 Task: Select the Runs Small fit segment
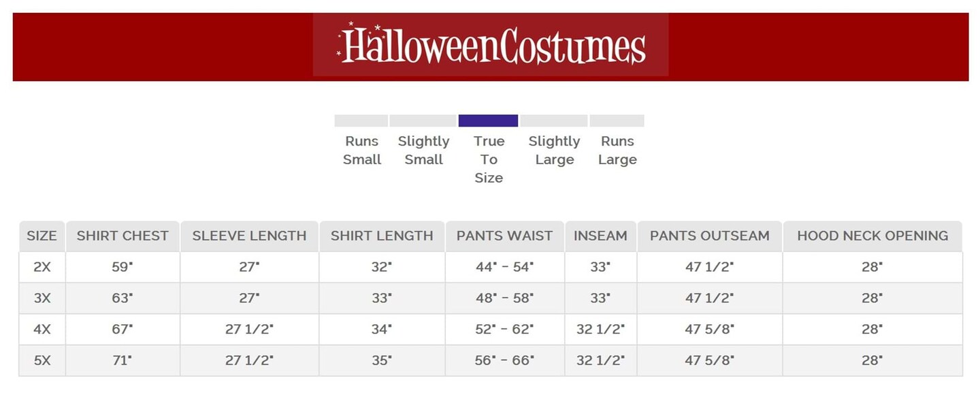point(361,121)
